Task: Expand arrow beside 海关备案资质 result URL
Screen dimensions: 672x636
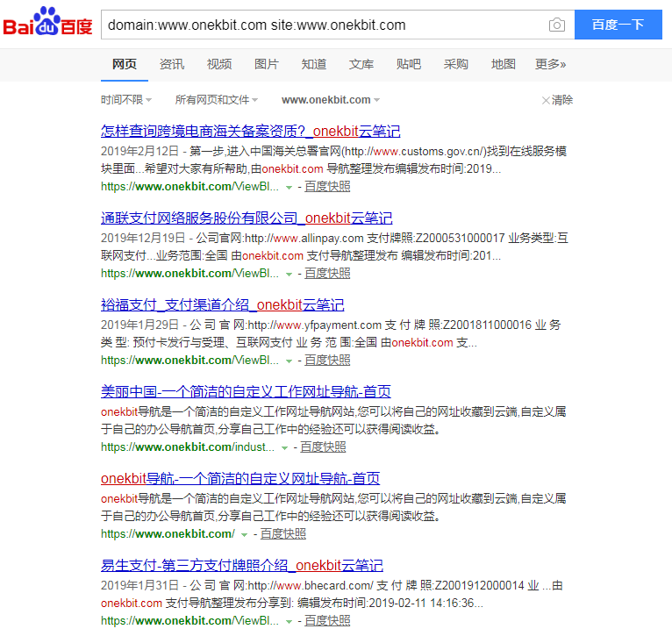Action: 289,187
